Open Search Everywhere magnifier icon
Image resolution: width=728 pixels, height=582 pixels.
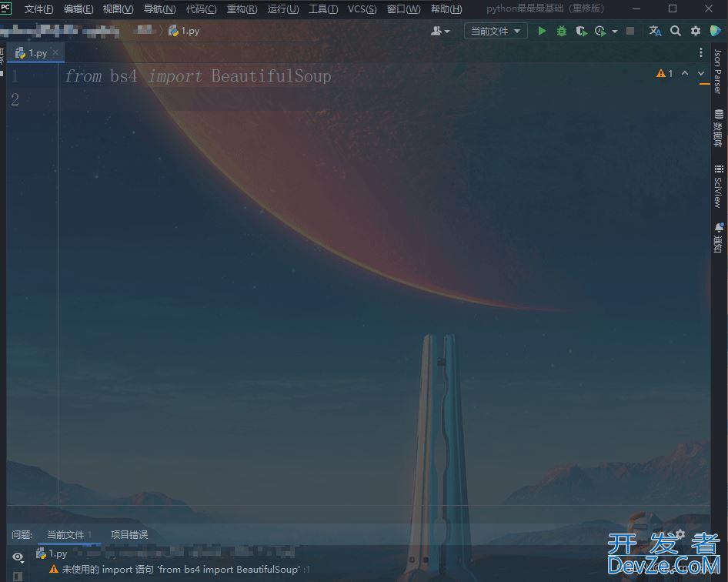(x=676, y=31)
